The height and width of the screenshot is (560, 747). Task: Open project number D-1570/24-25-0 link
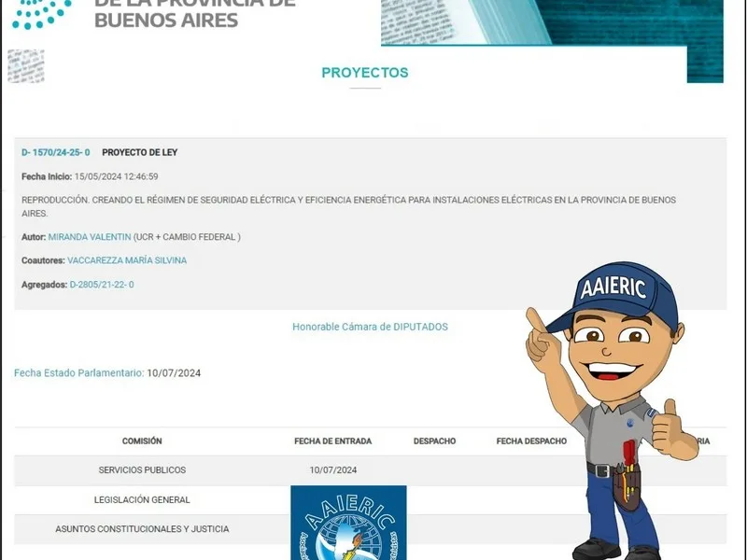tap(56, 152)
